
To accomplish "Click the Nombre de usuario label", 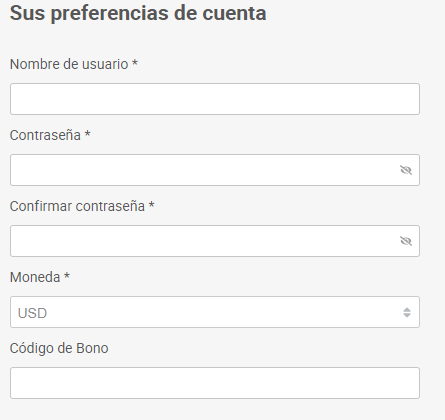I will click(69, 64).
